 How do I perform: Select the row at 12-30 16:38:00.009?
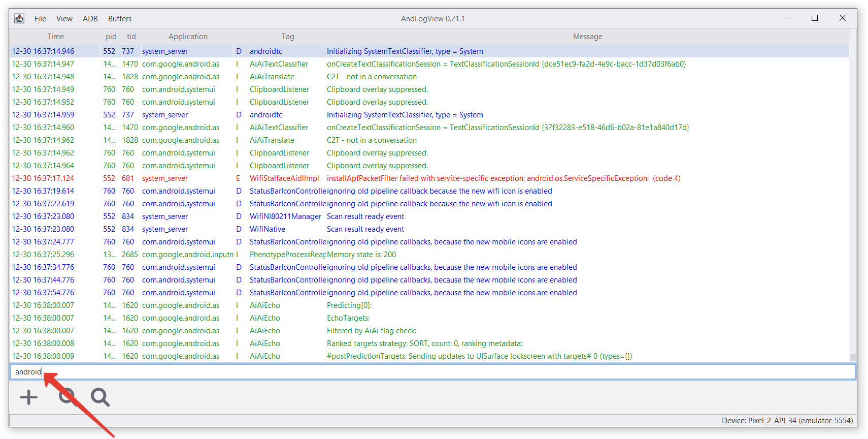coord(429,356)
